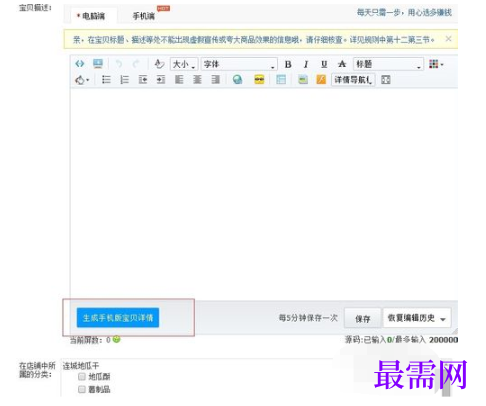Apply strikethrough formatting
This screenshot has width=486, height=406.
pyautogui.click(x=342, y=64)
